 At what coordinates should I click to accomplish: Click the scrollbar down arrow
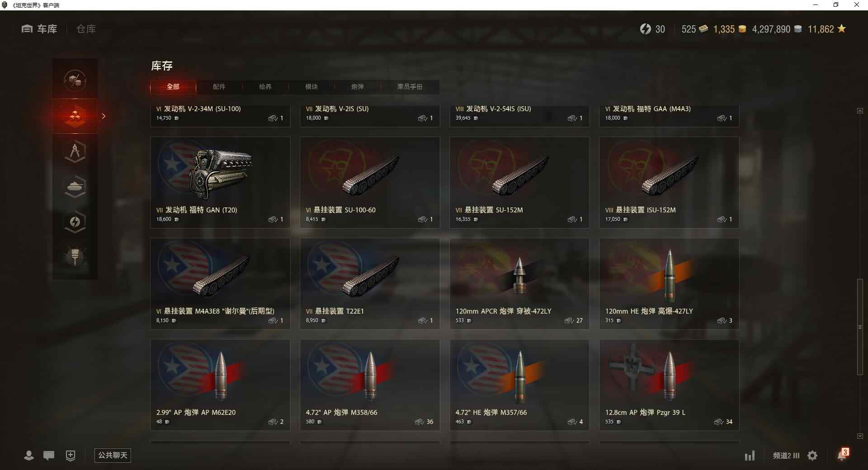pos(860,436)
